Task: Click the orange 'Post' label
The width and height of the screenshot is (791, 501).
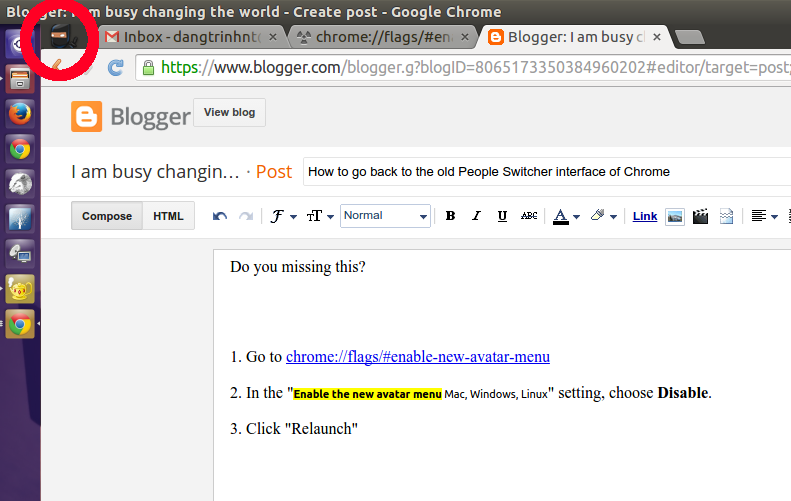Action: click(274, 172)
